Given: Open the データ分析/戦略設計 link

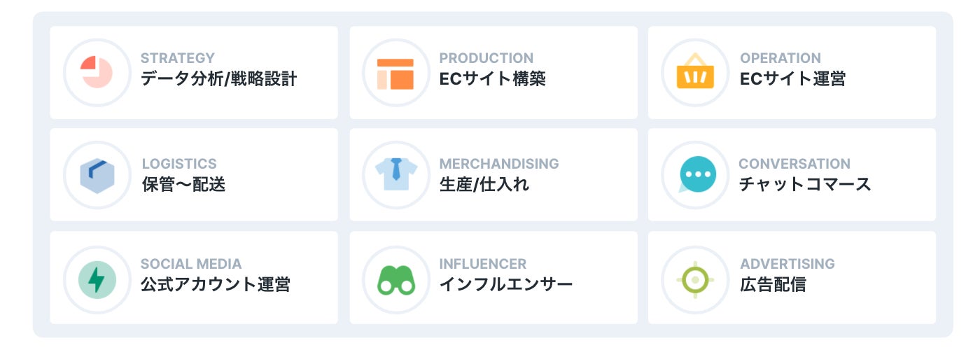Looking at the screenshot, I should 218,78.
